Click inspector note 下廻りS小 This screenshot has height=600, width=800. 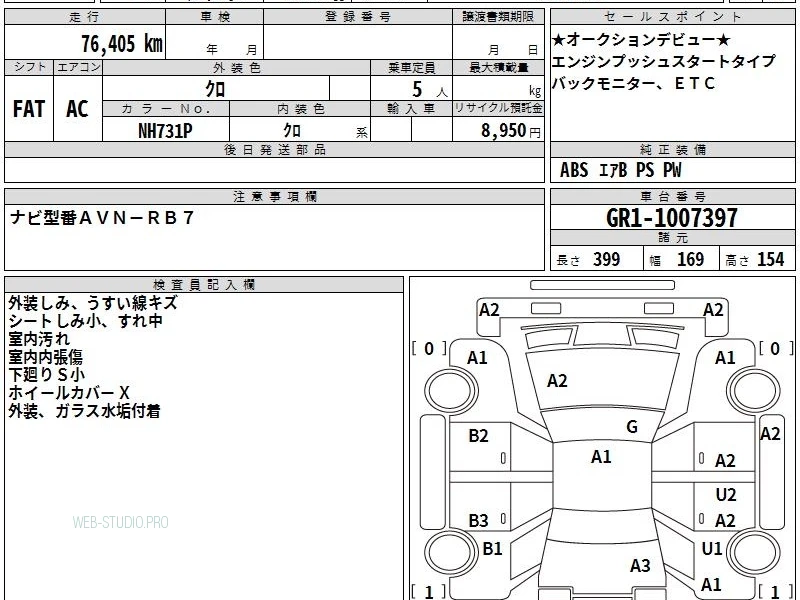46,374
